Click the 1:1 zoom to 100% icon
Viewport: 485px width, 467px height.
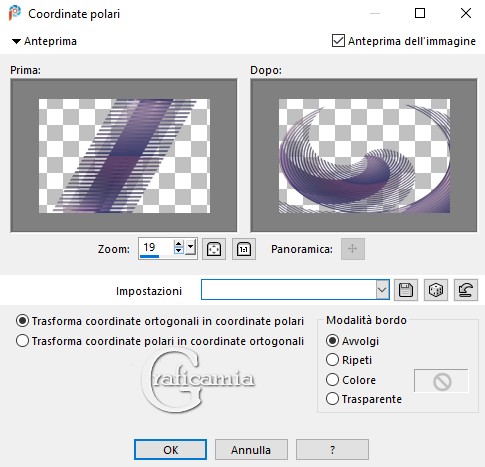pyautogui.click(x=244, y=249)
